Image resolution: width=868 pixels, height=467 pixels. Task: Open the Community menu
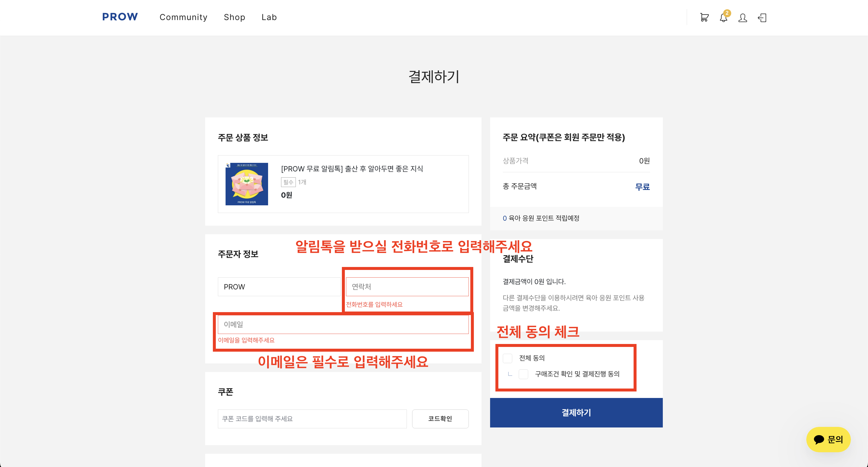pos(183,17)
